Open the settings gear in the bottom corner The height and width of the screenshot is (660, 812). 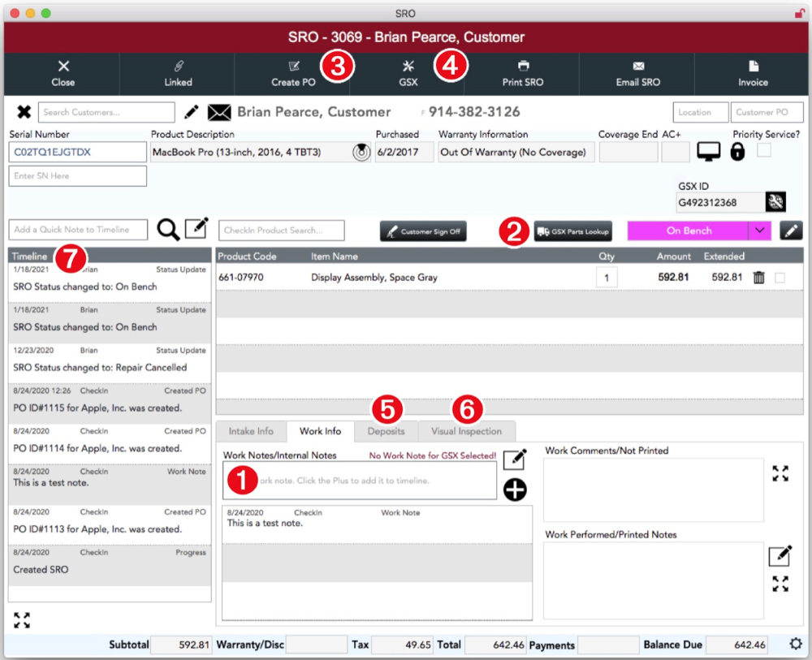pyautogui.click(x=797, y=645)
